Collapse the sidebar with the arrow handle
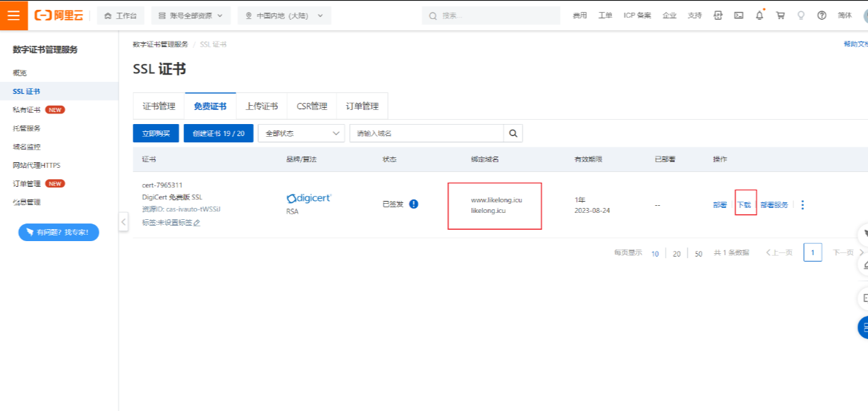868x411 pixels. click(x=123, y=222)
